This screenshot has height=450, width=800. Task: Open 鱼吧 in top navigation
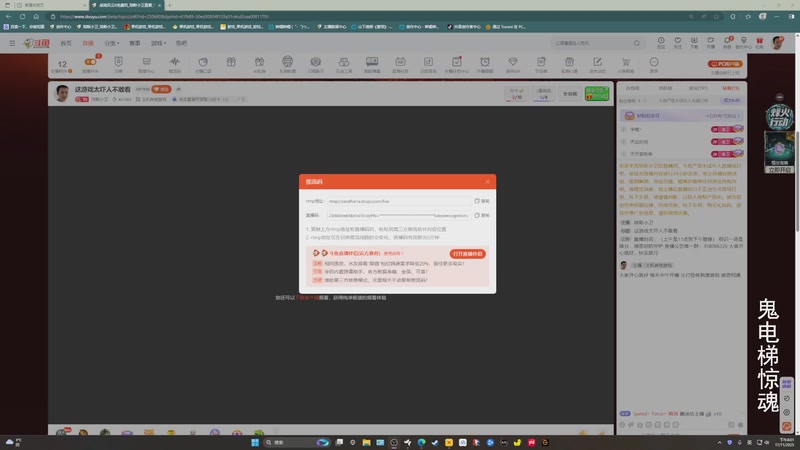click(182, 43)
